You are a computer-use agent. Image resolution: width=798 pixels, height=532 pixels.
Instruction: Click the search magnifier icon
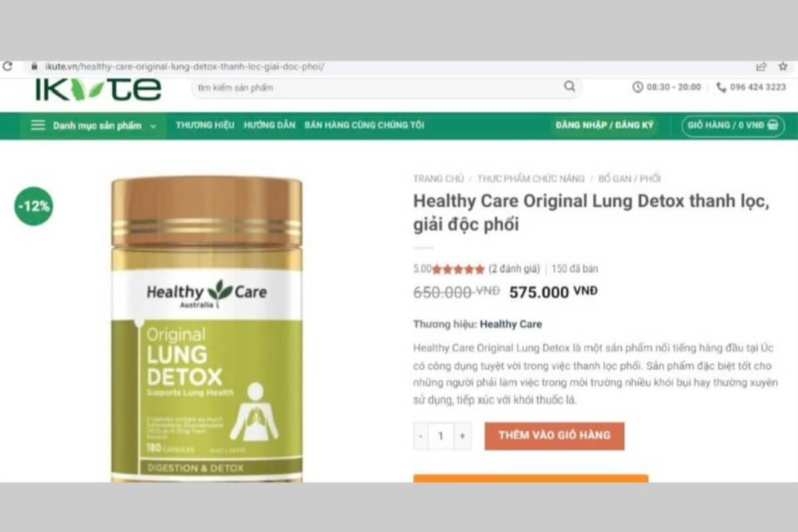click(570, 86)
